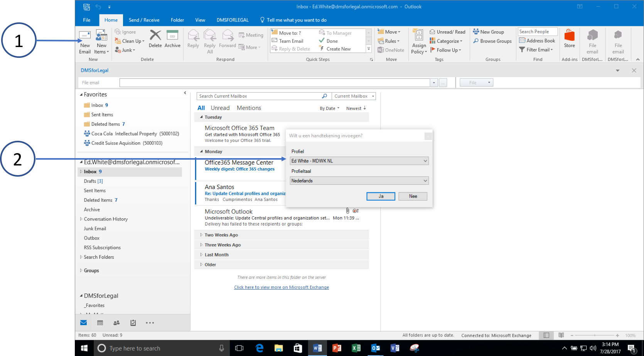Click the Windows Start button
This screenshot has height=356, width=644.
(84, 348)
